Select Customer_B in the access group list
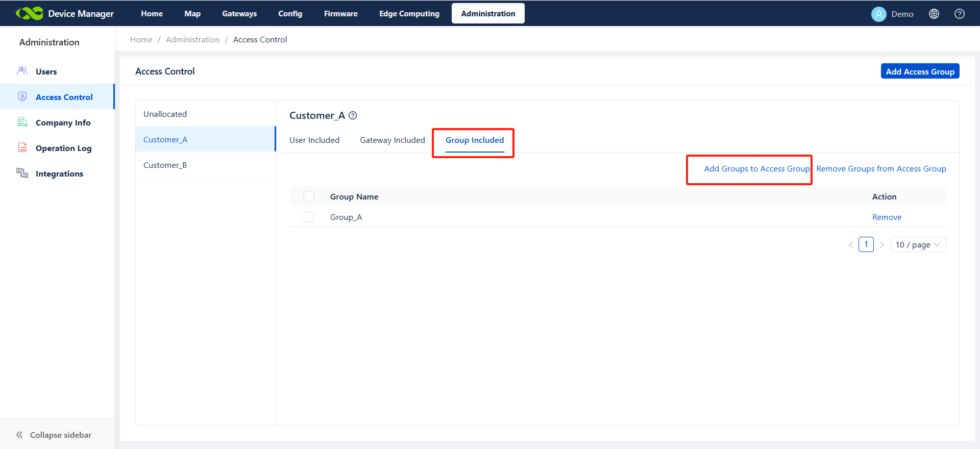The height and width of the screenshot is (449, 980). point(165,165)
